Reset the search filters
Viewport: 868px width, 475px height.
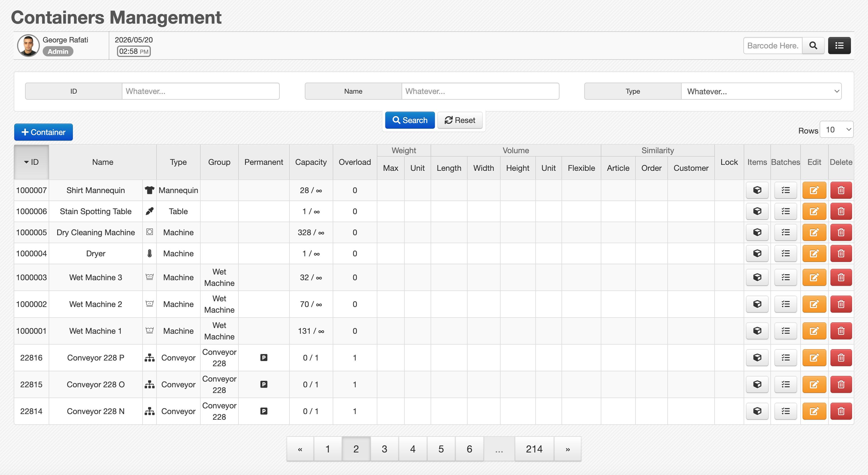(460, 120)
